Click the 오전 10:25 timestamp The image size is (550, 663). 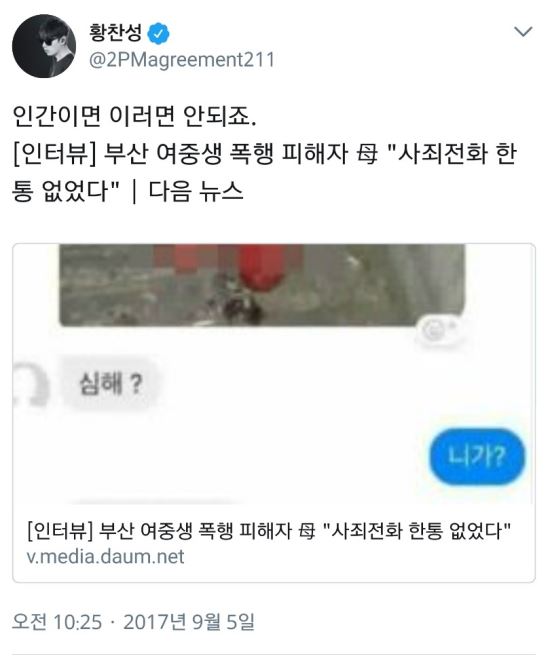57,622
